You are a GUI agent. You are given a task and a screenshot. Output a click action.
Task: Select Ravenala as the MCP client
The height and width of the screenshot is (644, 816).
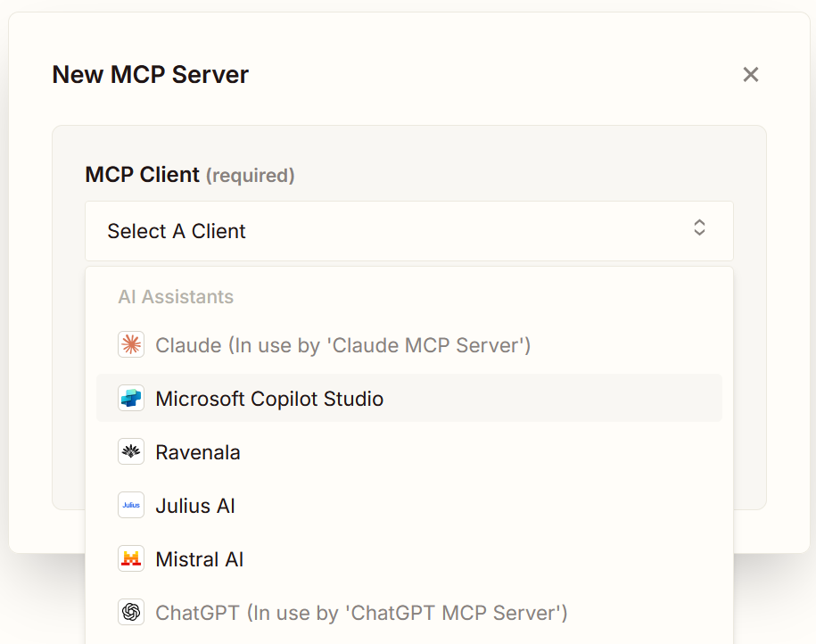point(198,452)
